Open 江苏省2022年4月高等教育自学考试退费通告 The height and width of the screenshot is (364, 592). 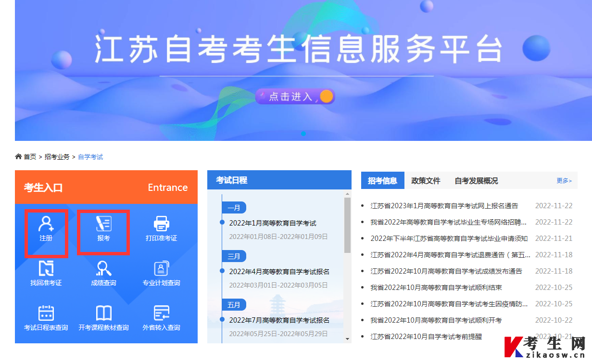click(451, 255)
